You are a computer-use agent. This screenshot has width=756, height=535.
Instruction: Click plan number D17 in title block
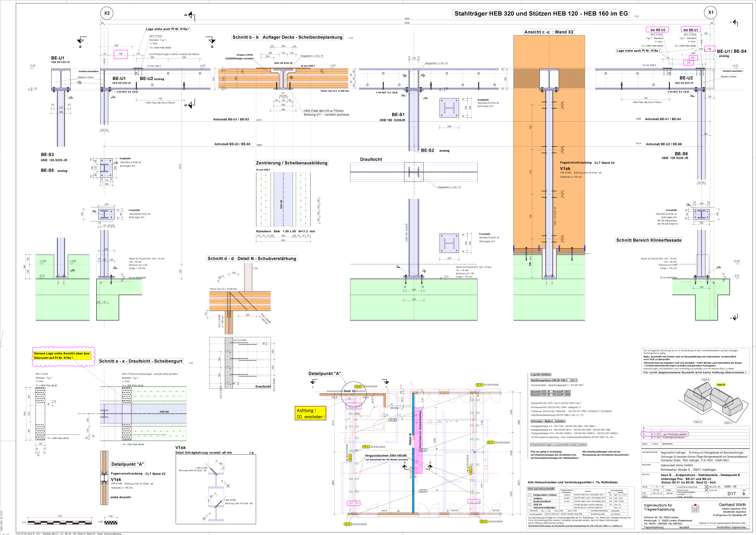click(732, 494)
